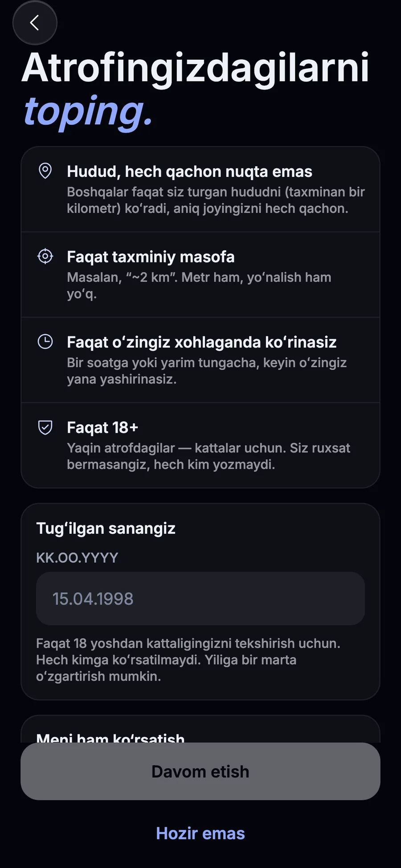The image size is (401, 868).
Task: Select the "Faqat o'zingiz xohlaganda ko'rinasiz" row
Action: click(x=200, y=360)
